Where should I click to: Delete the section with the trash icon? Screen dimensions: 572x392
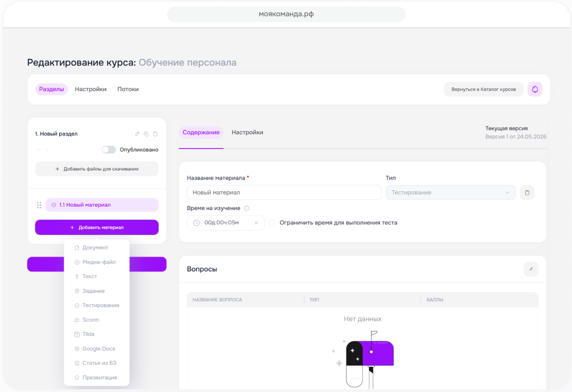(155, 134)
